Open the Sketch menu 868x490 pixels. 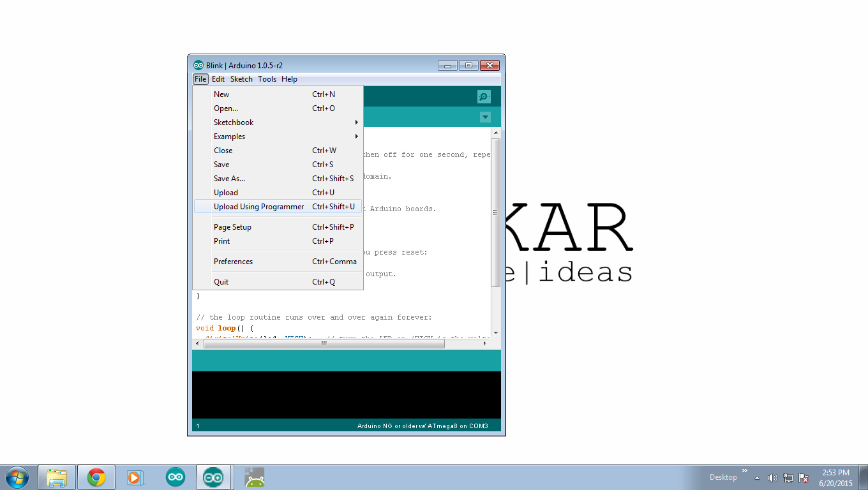(x=241, y=78)
